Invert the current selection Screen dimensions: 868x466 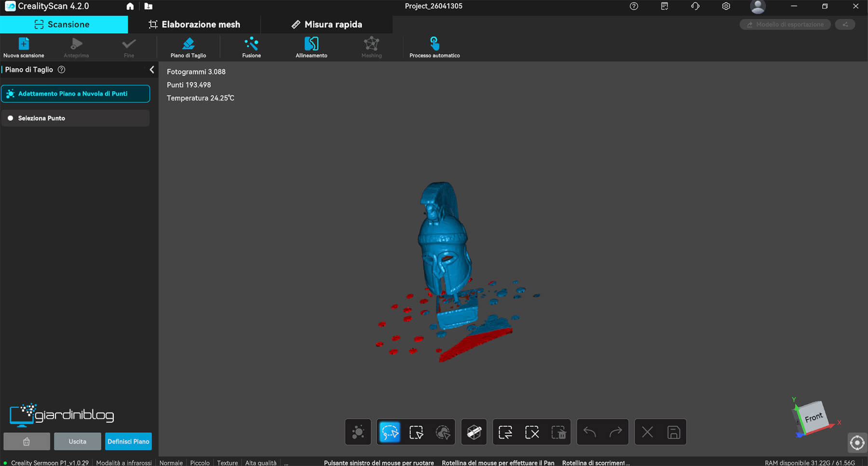point(505,432)
